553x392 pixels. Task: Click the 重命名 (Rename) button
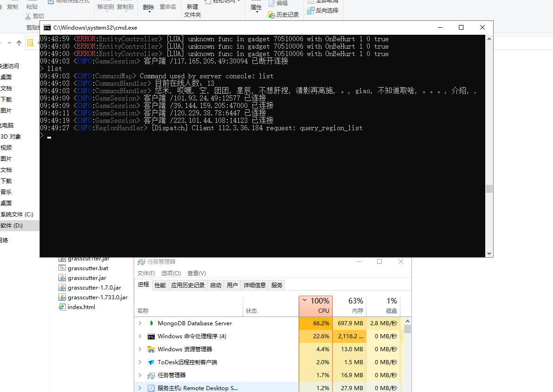point(168,7)
